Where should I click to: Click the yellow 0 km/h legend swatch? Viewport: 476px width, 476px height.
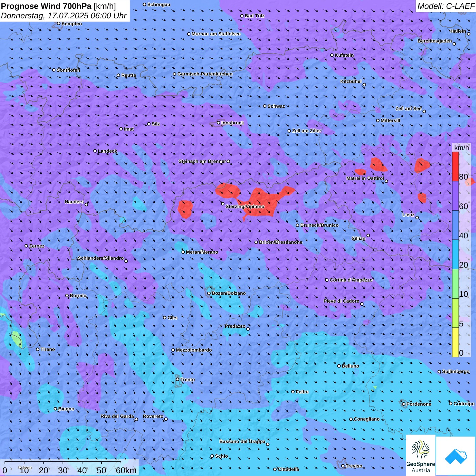tap(455, 342)
